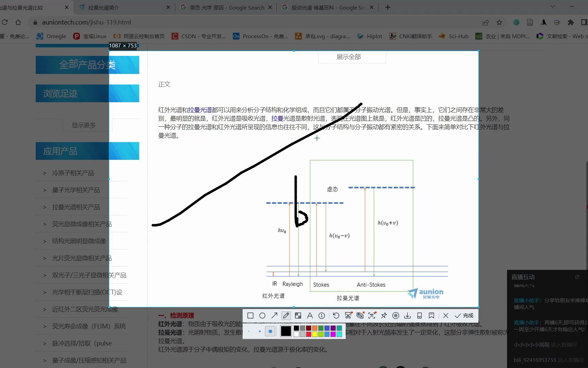Open the Hiplot bookmark

(x=370, y=36)
